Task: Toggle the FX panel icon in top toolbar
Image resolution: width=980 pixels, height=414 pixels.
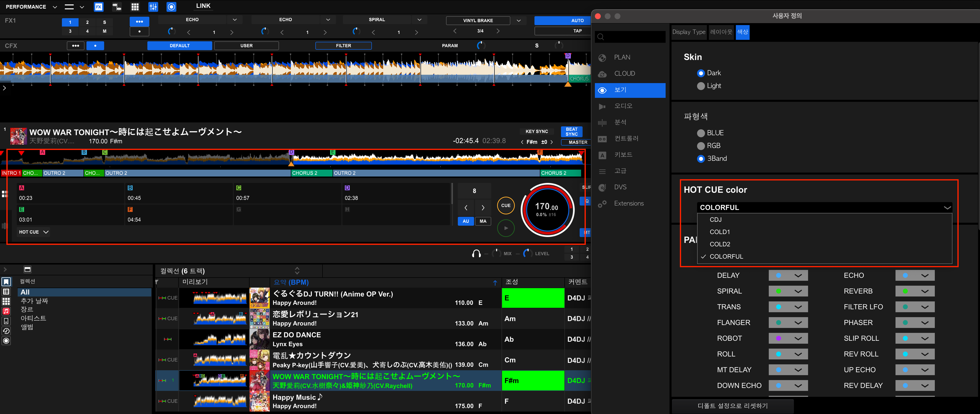Action: click(x=98, y=6)
